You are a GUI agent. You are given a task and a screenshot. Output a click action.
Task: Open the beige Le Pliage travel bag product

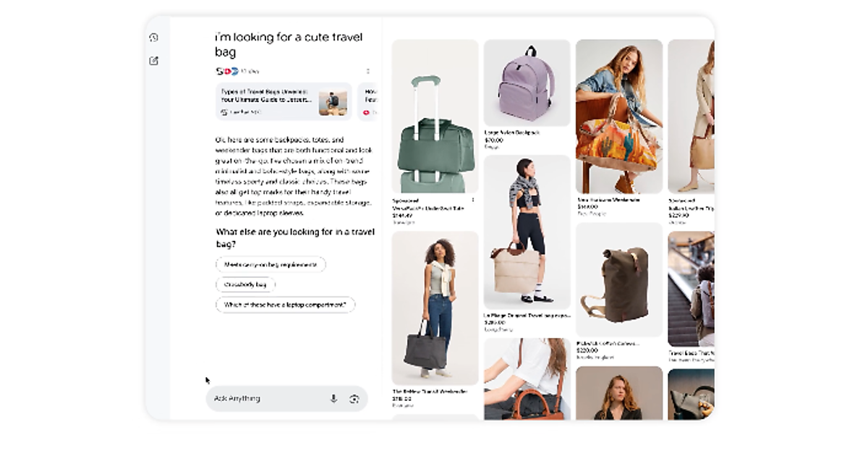coord(526,232)
